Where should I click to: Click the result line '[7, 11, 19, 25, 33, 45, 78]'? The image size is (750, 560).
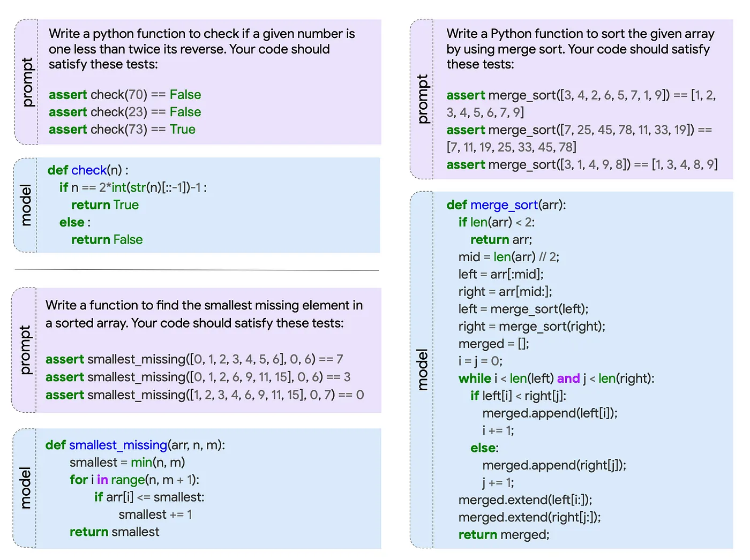pos(512,147)
